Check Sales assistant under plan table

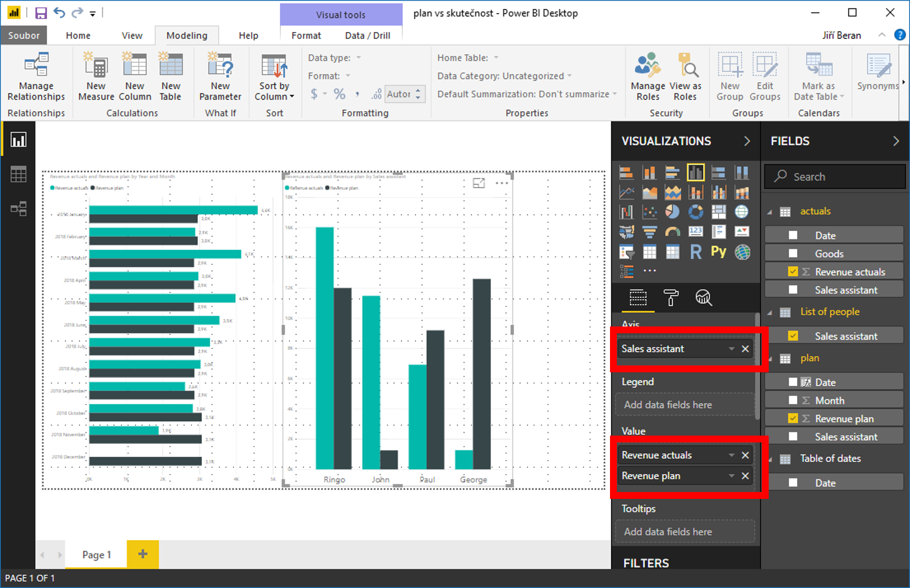793,437
